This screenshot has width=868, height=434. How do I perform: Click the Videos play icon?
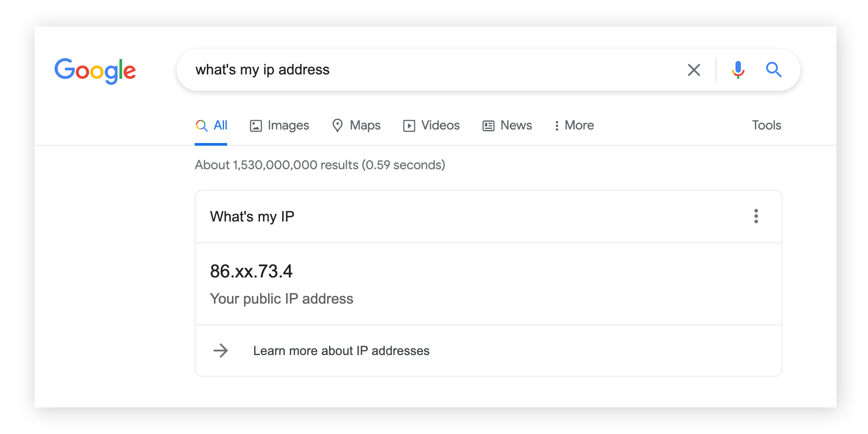click(x=409, y=125)
